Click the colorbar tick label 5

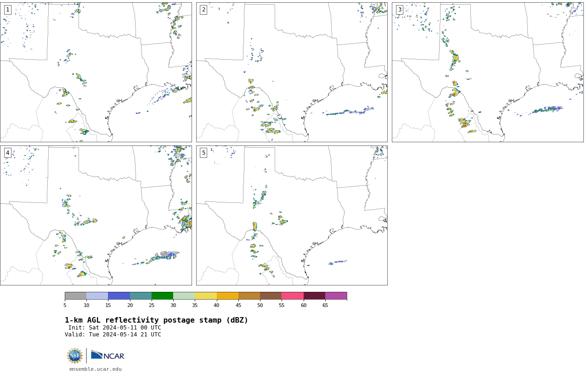(65, 305)
